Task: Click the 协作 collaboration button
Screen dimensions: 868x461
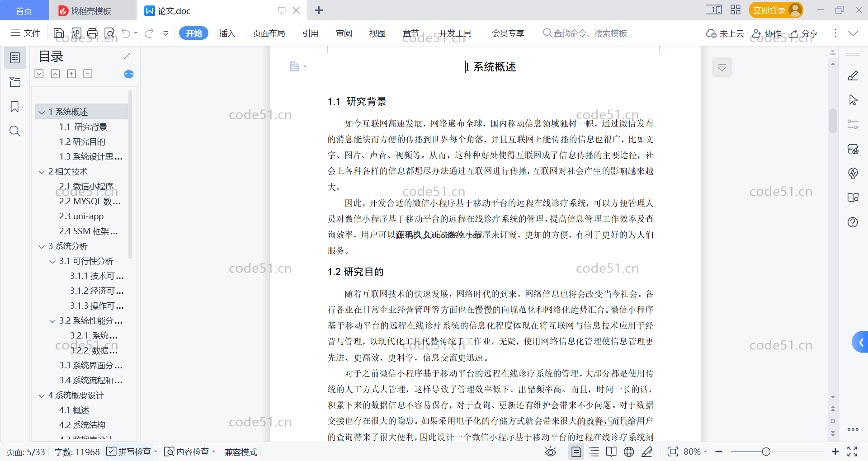Action: [767, 33]
